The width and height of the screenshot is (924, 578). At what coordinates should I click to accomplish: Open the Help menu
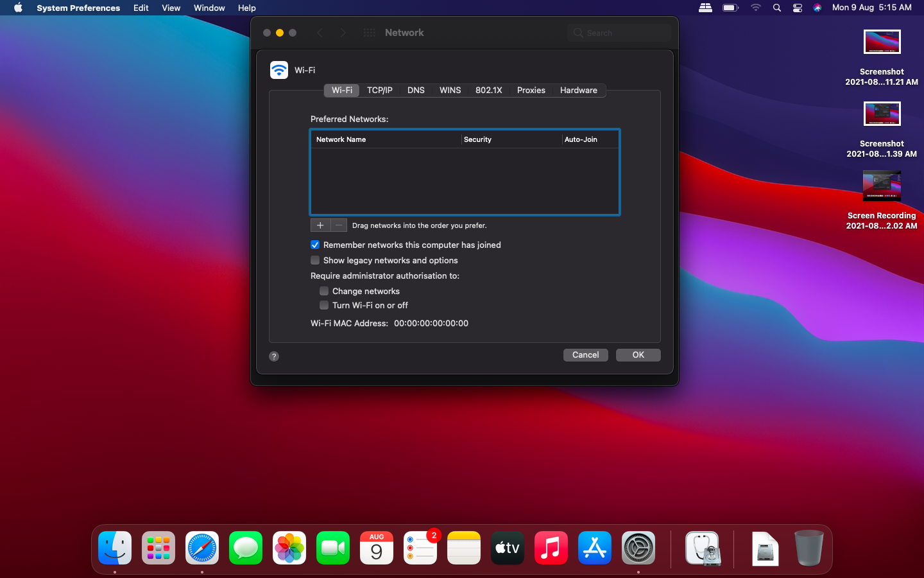tap(247, 8)
